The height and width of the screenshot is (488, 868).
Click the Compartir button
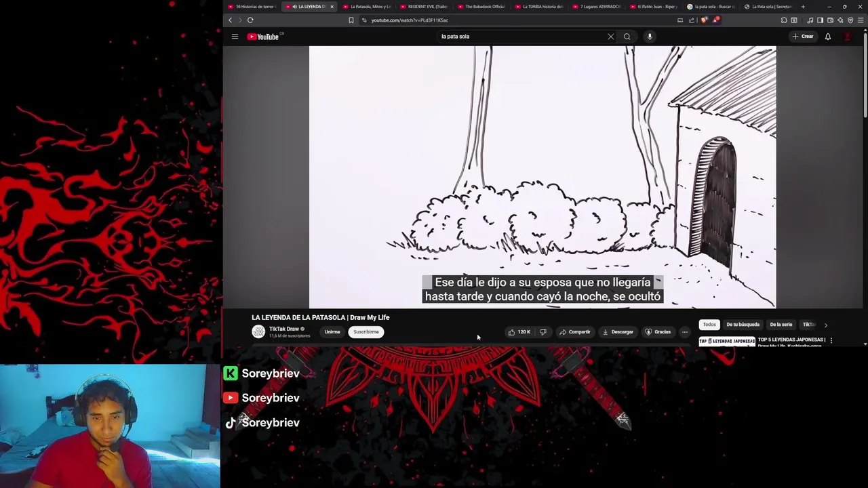click(575, 332)
